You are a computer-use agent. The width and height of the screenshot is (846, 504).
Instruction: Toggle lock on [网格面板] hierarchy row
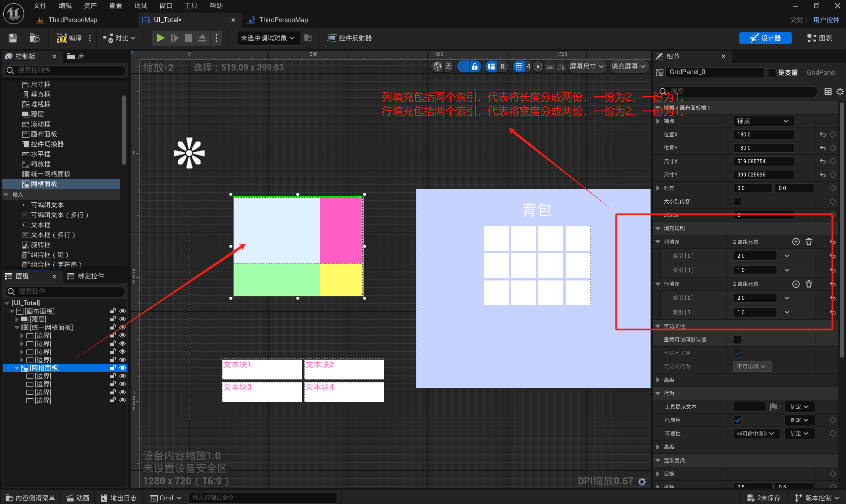pyautogui.click(x=113, y=368)
